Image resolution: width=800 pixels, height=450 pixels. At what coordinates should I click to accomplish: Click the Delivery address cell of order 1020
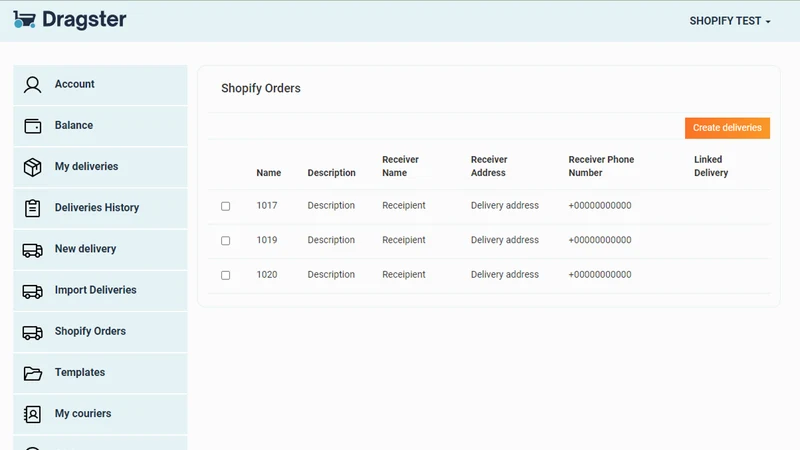click(x=505, y=274)
